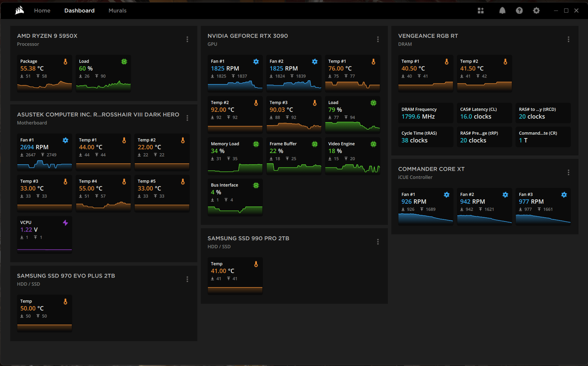
Task: Open the Home tab
Action: (42, 11)
